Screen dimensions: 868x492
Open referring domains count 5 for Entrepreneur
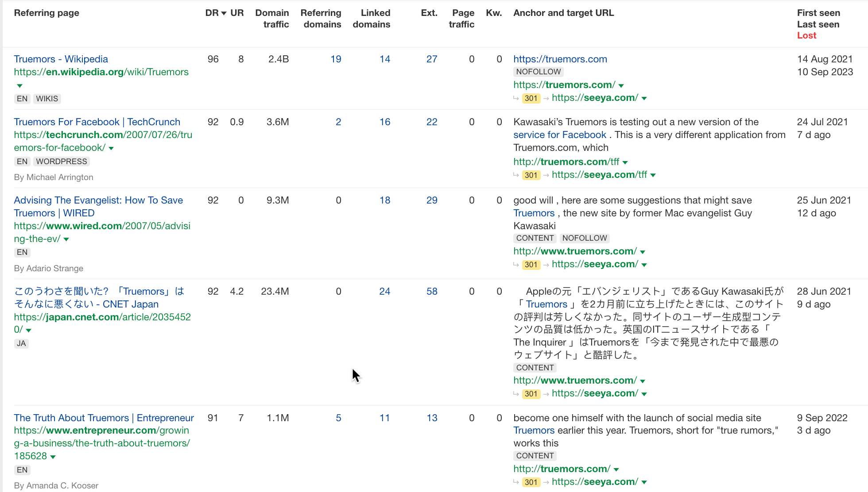(x=338, y=418)
